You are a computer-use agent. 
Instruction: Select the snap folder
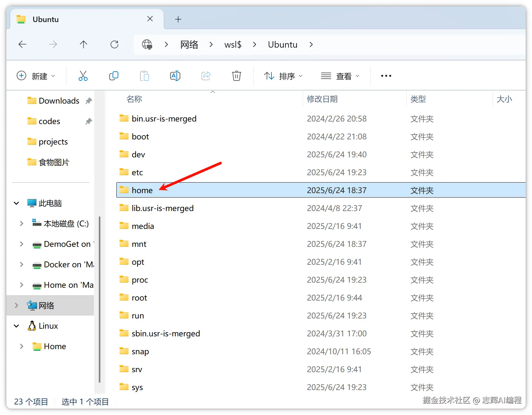pyautogui.click(x=140, y=351)
